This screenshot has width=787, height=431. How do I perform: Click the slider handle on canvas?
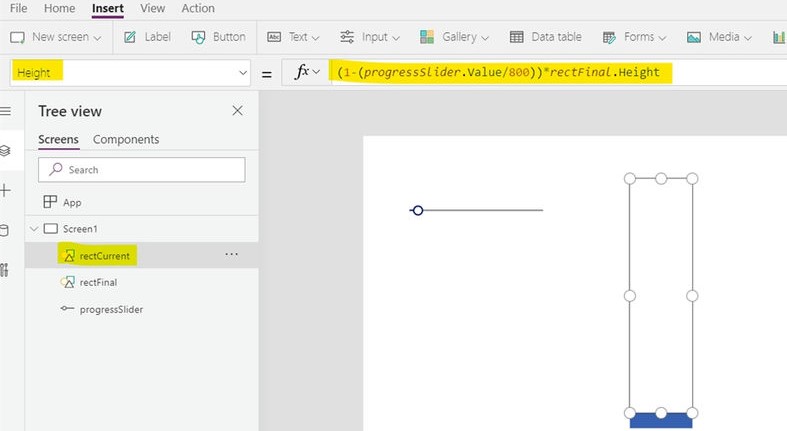click(418, 210)
